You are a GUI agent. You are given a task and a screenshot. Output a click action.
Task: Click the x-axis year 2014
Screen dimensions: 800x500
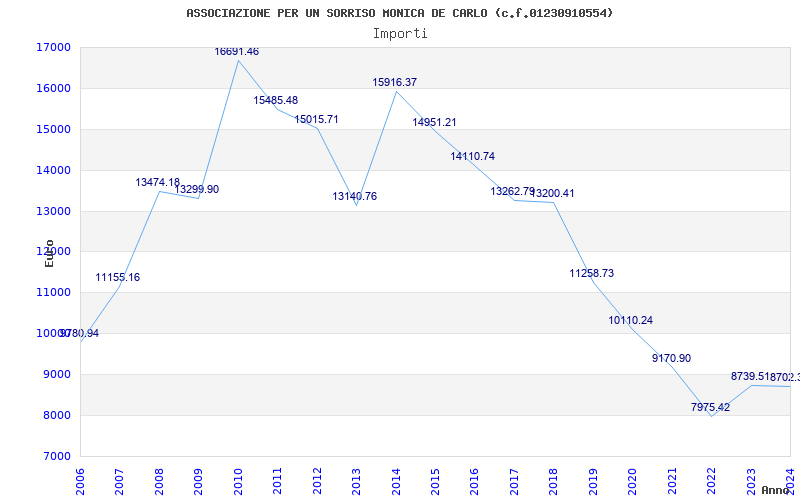[x=396, y=482]
